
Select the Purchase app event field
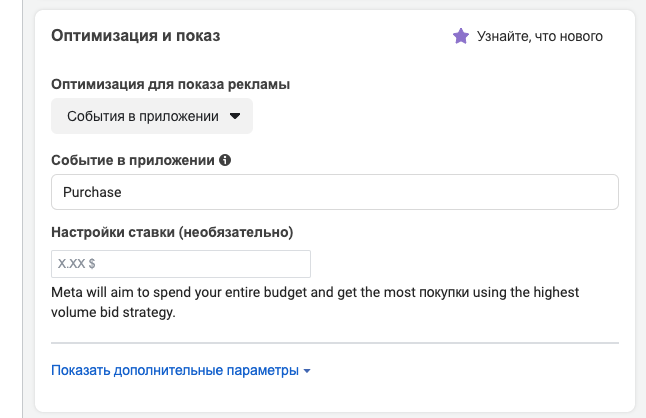[x=335, y=192]
